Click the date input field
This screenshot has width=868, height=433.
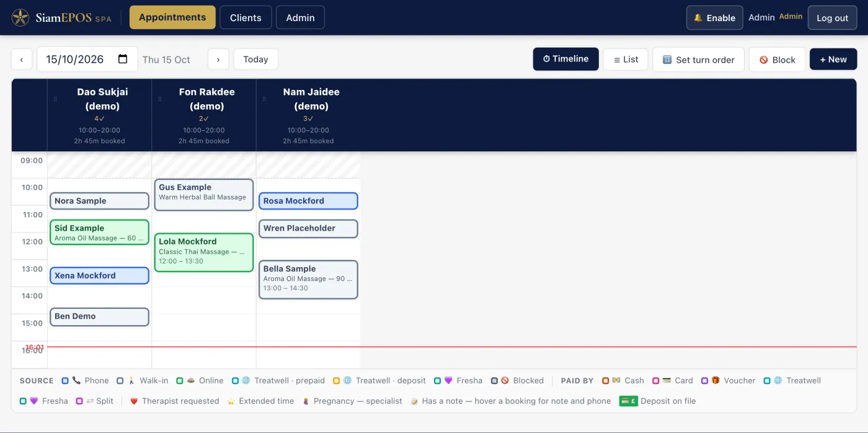pos(87,59)
